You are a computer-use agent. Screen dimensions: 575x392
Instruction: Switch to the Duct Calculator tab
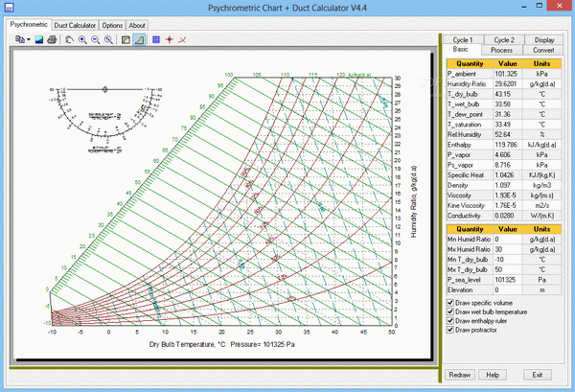[76, 24]
